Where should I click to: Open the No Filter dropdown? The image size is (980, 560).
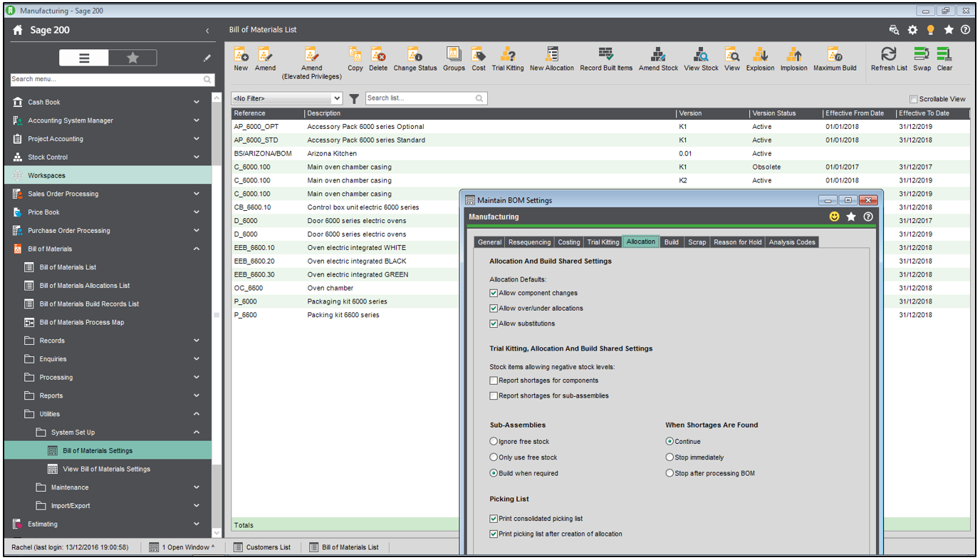coord(287,98)
